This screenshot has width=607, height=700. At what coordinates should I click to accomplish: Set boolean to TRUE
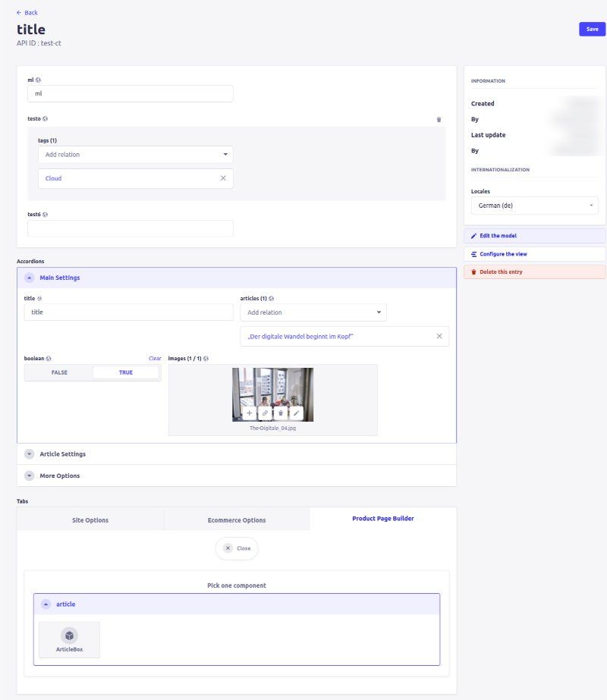click(126, 372)
